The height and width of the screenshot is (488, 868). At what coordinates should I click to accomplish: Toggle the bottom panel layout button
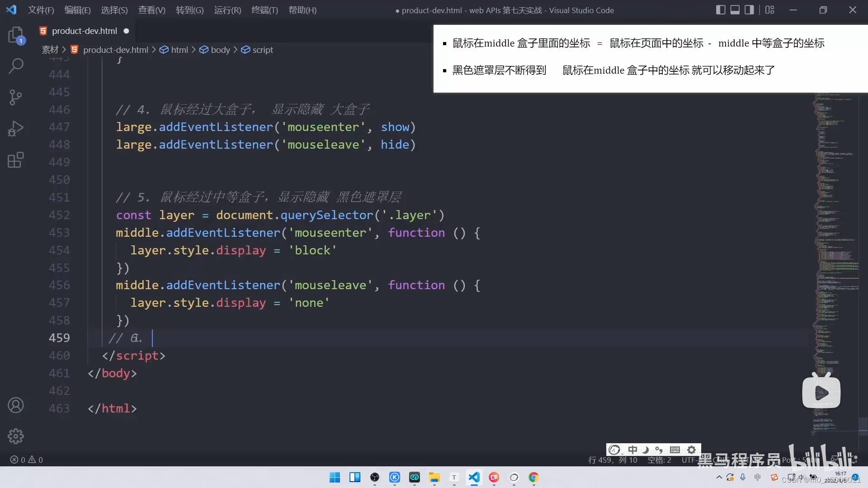(x=735, y=10)
